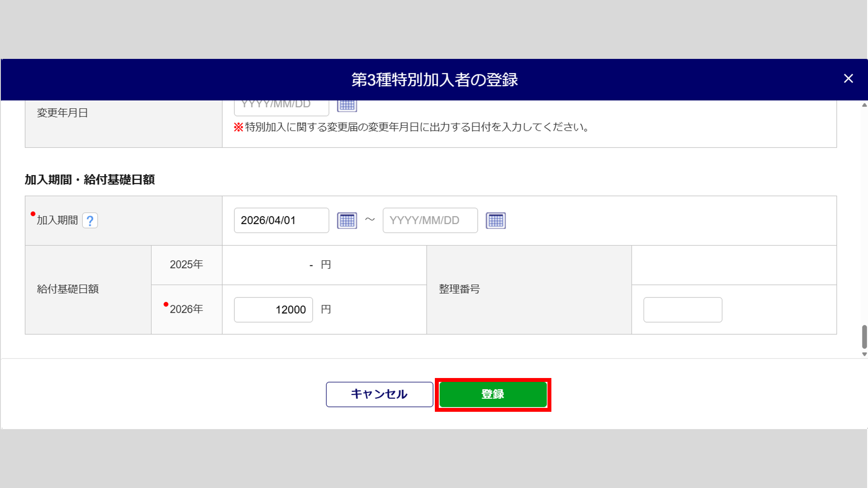
Task: Click the scrollbar down arrow in dialog
Action: 864,354
